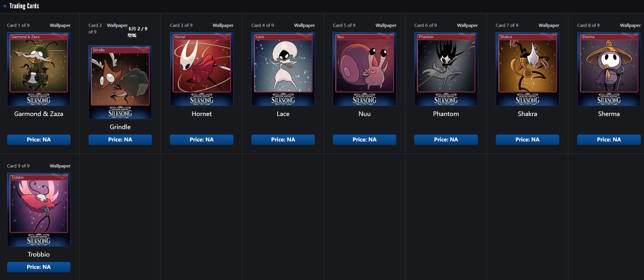Screen dimensions: 644x280
Task: View the Phantom trading card artwork
Action: click(x=446, y=69)
